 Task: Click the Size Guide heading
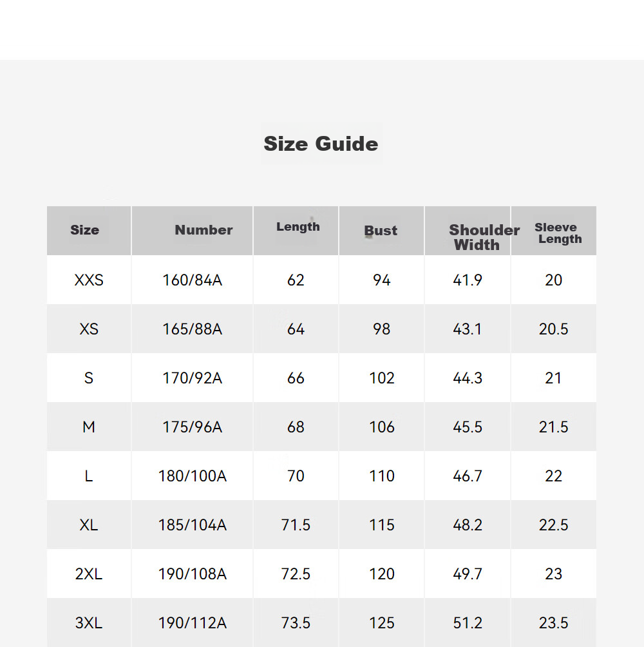coord(321,144)
